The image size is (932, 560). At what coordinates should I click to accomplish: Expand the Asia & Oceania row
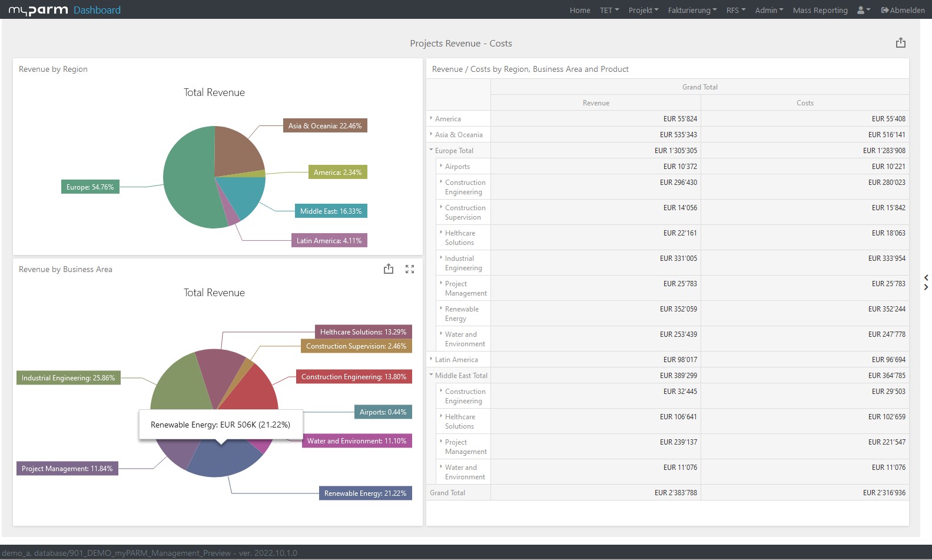431,134
